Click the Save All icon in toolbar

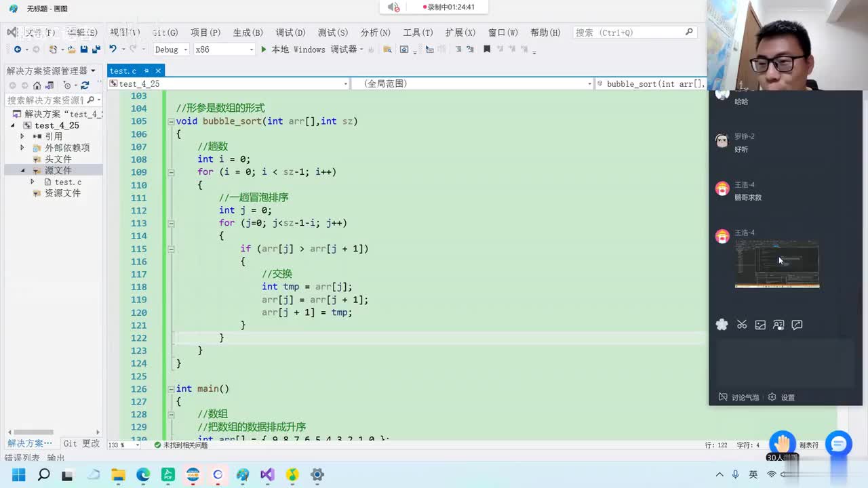pyautogui.click(x=96, y=49)
